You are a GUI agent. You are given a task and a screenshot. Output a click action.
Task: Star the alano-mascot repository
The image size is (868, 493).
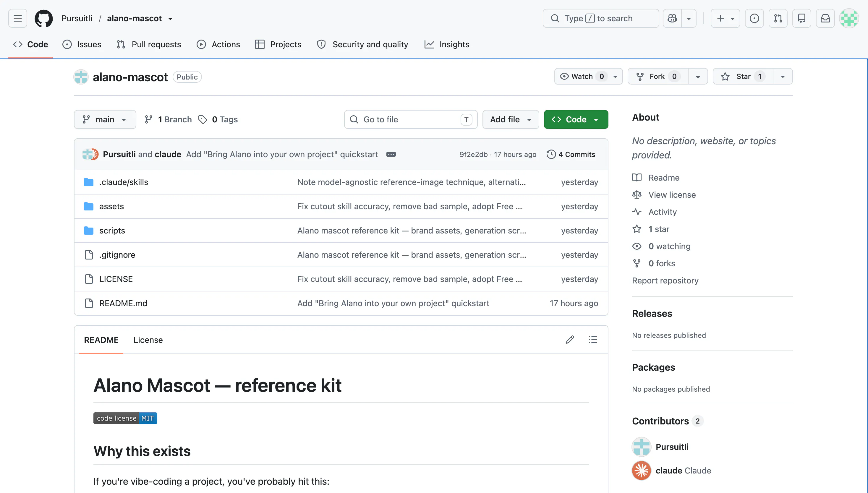pos(743,77)
